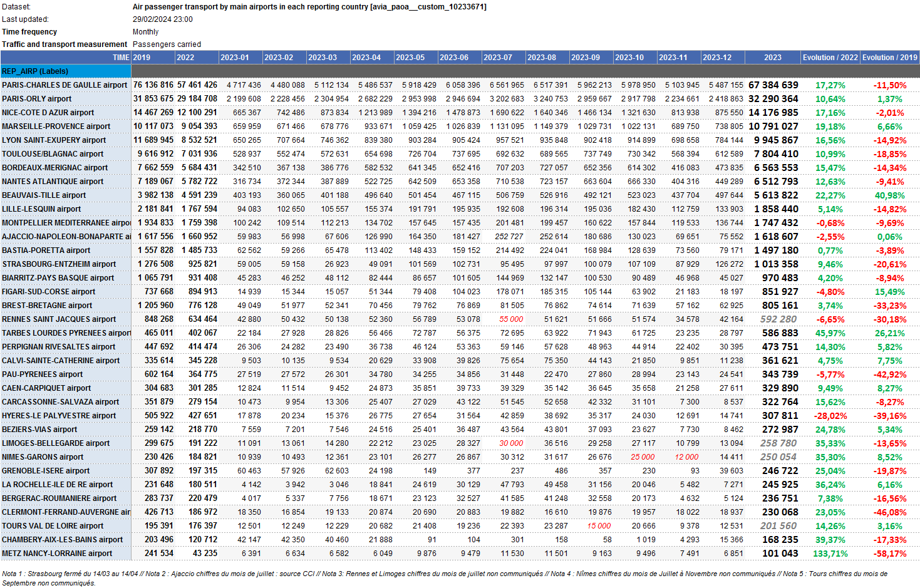Select the italic total '592 280'

[x=778, y=319]
